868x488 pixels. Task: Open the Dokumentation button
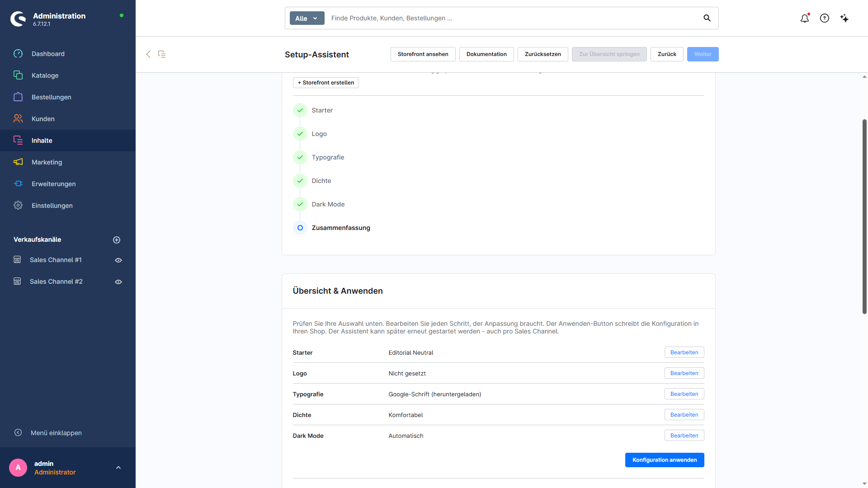click(x=486, y=54)
